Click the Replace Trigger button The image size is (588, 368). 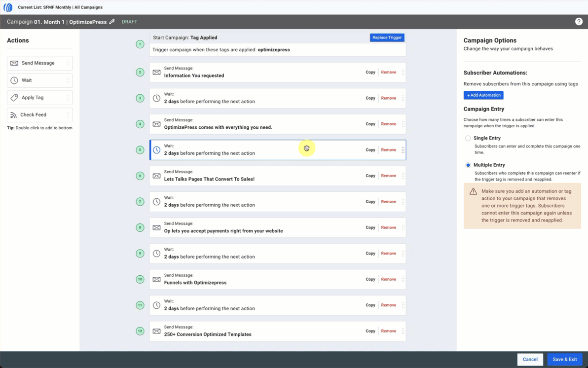tap(387, 37)
